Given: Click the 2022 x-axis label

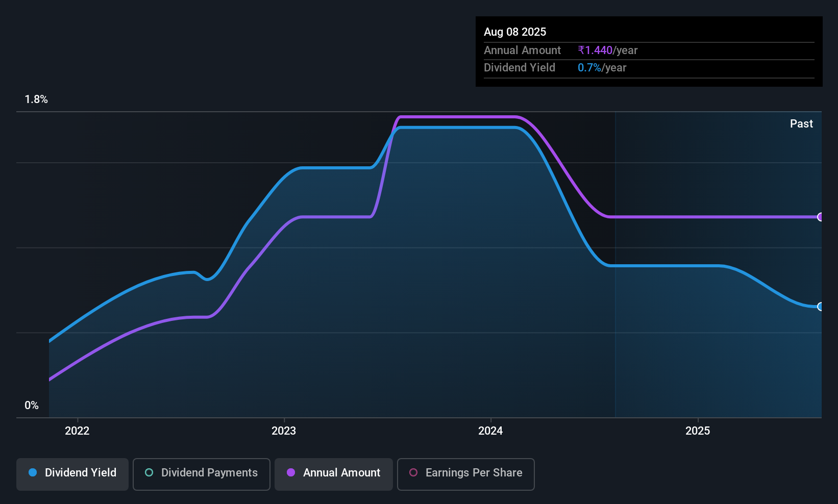Looking at the screenshot, I should [77, 431].
